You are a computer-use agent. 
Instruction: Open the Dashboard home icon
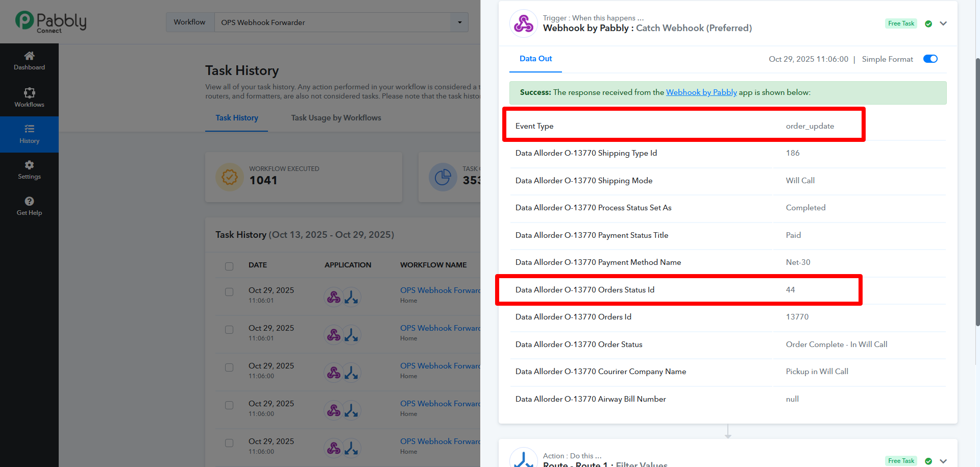point(29,56)
